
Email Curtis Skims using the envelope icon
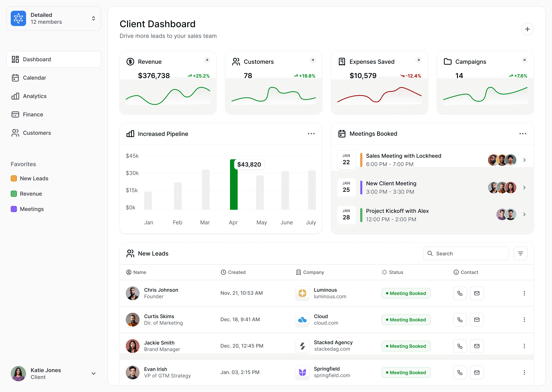coord(477,319)
